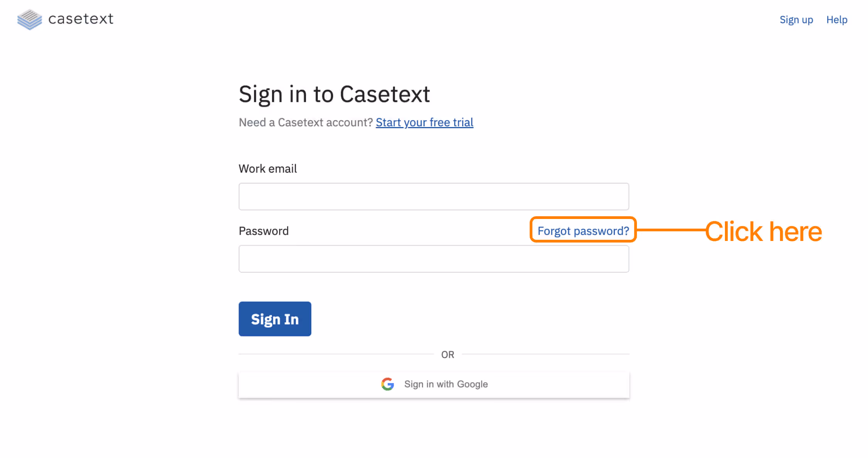Open the Forgot password page
The image size is (868, 458).
click(x=583, y=230)
